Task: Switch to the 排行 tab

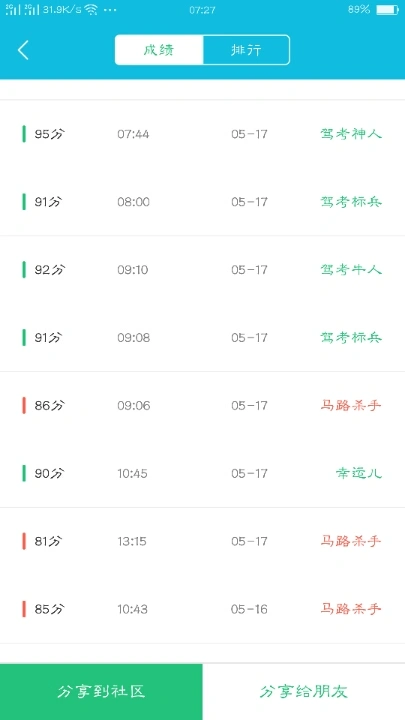Action: [x=246, y=50]
